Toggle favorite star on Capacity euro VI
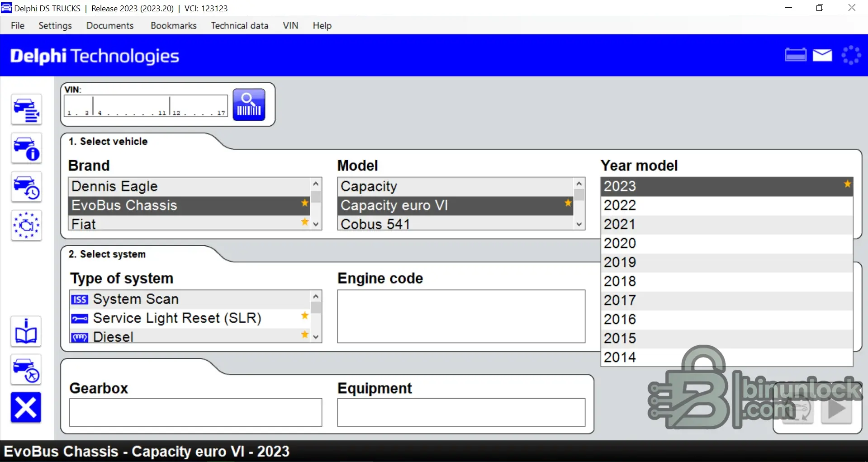 [x=568, y=203]
